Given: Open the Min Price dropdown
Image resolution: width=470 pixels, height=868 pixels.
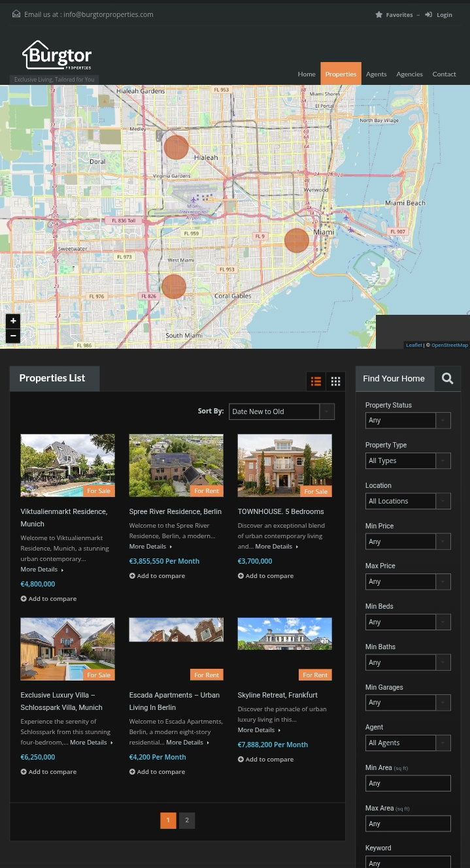Looking at the screenshot, I should point(408,541).
